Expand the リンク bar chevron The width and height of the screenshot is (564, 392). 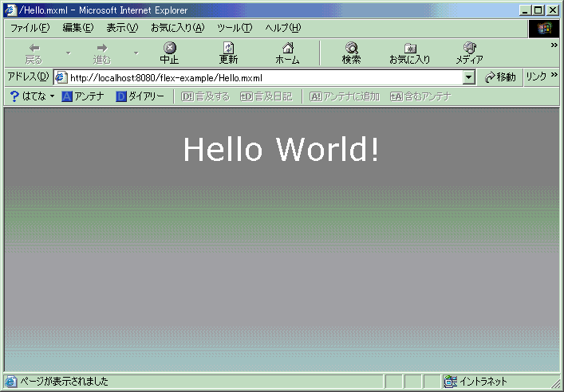[554, 75]
